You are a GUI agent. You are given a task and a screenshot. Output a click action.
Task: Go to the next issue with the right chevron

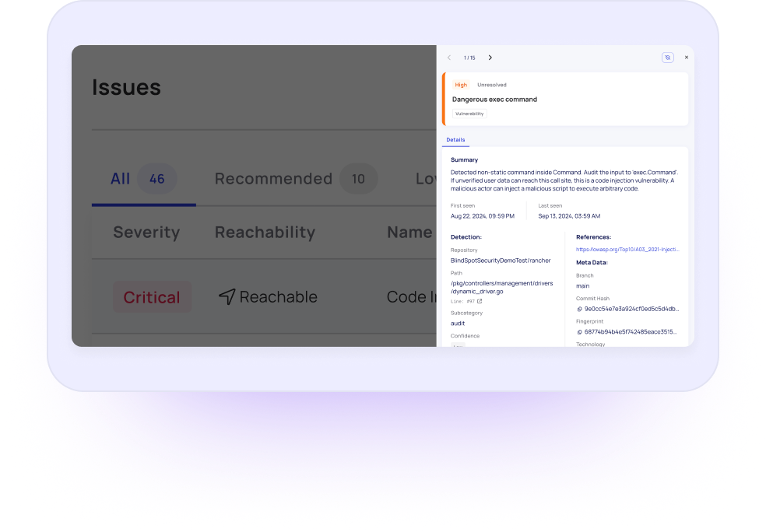point(490,58)
